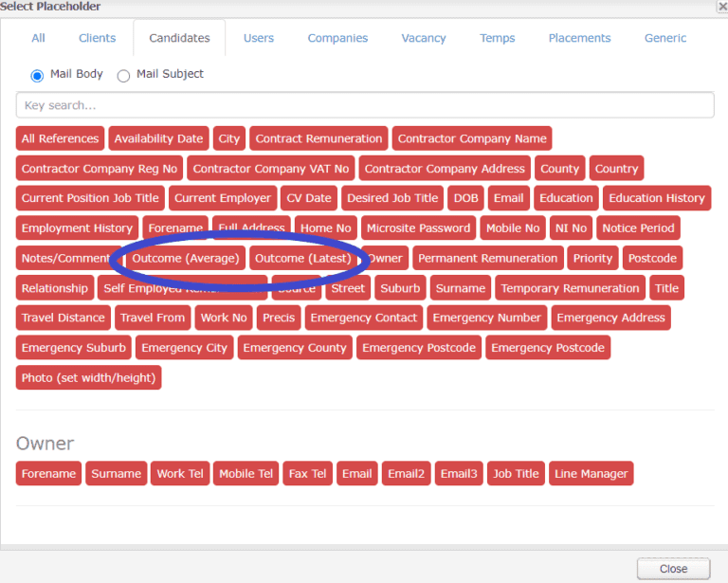Insert the Outcome (Average) placeholder

(x=186, y=258)
